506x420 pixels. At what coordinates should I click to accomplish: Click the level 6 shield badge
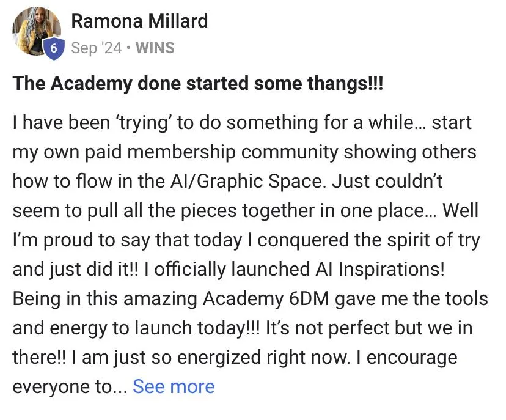54,48
